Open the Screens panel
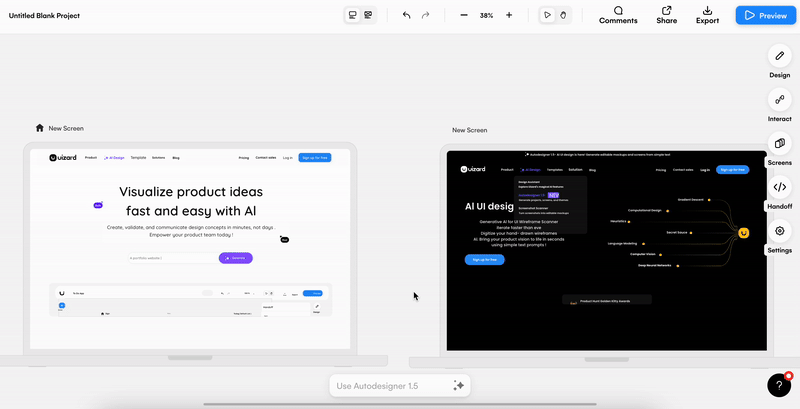This screenshot has height=409, width=800. 780,149
